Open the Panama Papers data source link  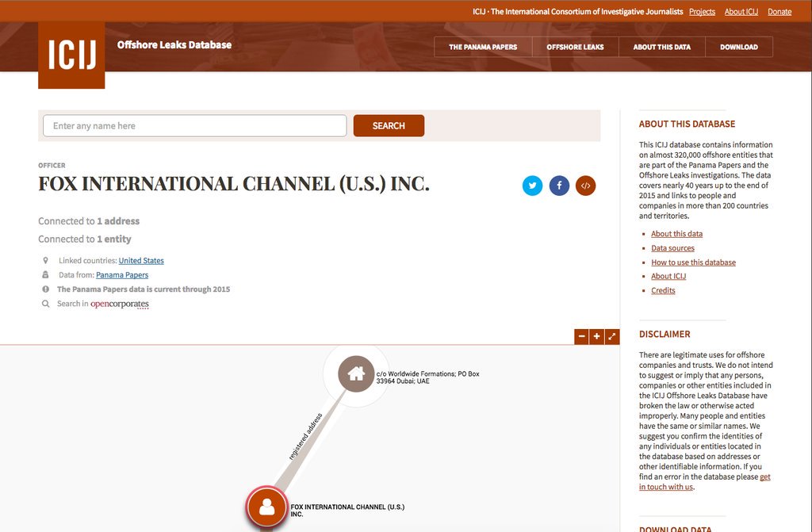coord(122,275)
